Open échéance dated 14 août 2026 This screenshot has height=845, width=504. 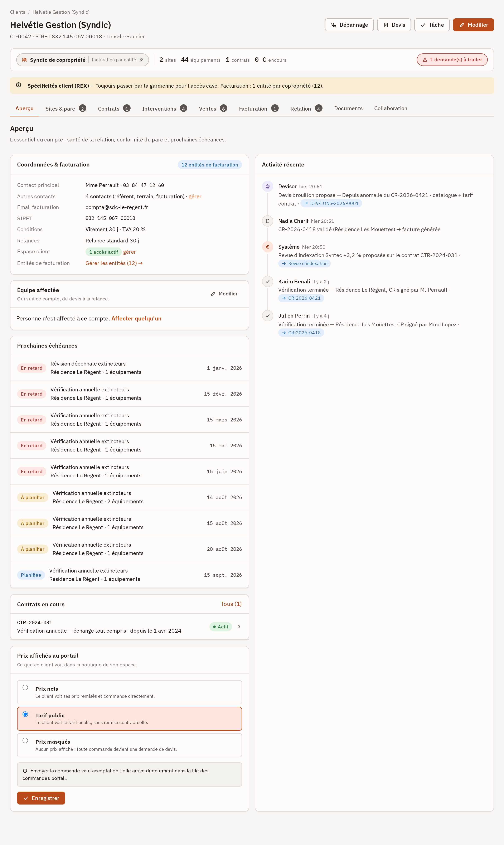click(x=129, y=497)
